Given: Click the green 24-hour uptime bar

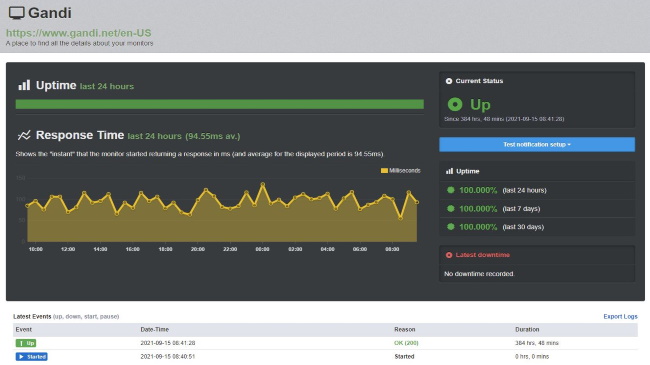Looking at the screenshot, I should 219,104.
